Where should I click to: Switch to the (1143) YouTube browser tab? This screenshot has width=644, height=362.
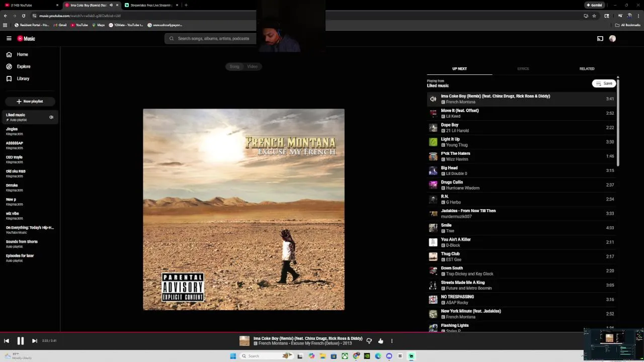30,5
